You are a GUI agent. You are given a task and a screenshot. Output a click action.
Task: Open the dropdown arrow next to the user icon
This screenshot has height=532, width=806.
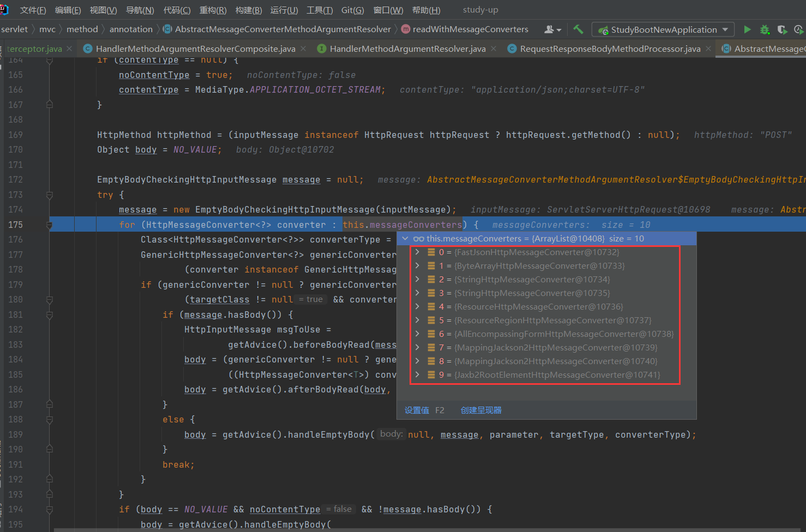[x=559, y=31]
